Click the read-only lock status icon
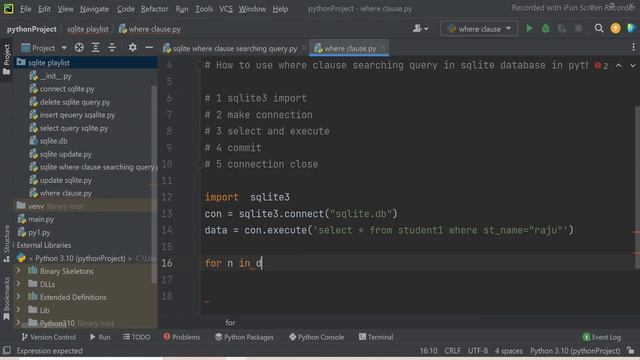The width and height of the screenshot is (640, 360). (x=631, y=351)
